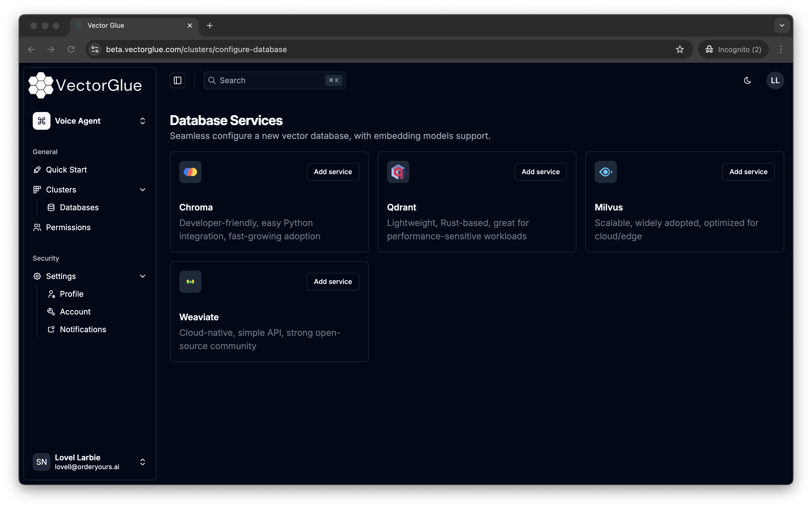Image resolution: width=812 pixels, height=508 pixels.
Task: Click the Chroma database service icon
Action: click(x=190, y=171)
